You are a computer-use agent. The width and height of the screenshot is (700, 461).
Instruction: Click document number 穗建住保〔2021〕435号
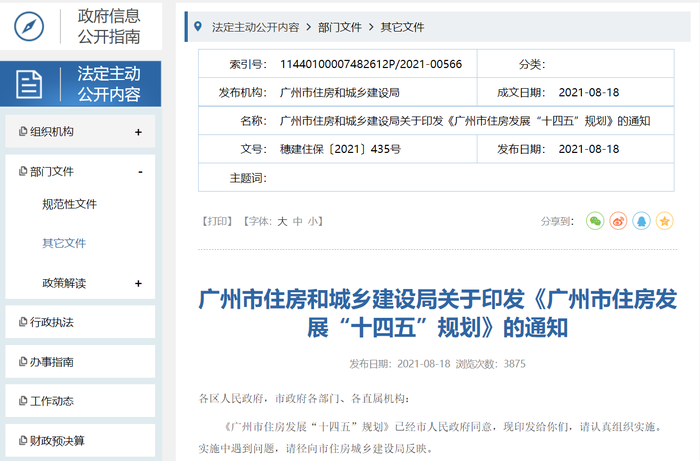340,149
